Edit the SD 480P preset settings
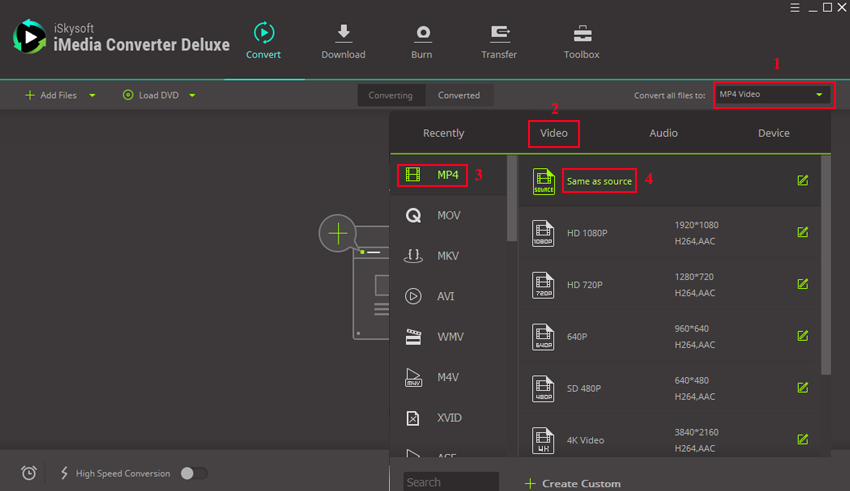The width and height of the screenshot is (850, 491). (803, 387)
